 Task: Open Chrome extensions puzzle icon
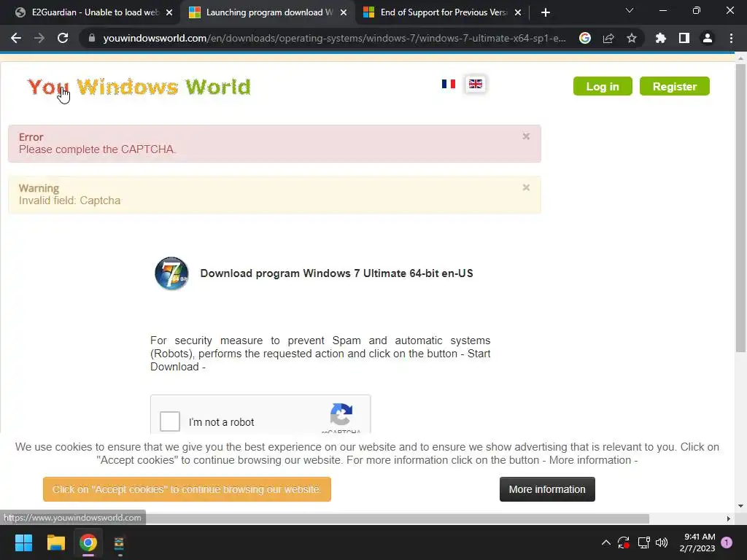coord(661,38)
